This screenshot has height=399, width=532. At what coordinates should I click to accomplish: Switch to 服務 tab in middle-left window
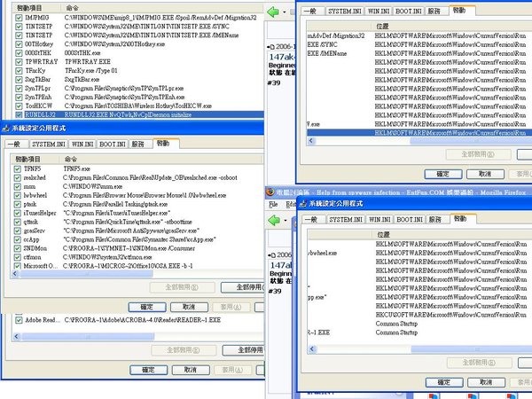140,145
